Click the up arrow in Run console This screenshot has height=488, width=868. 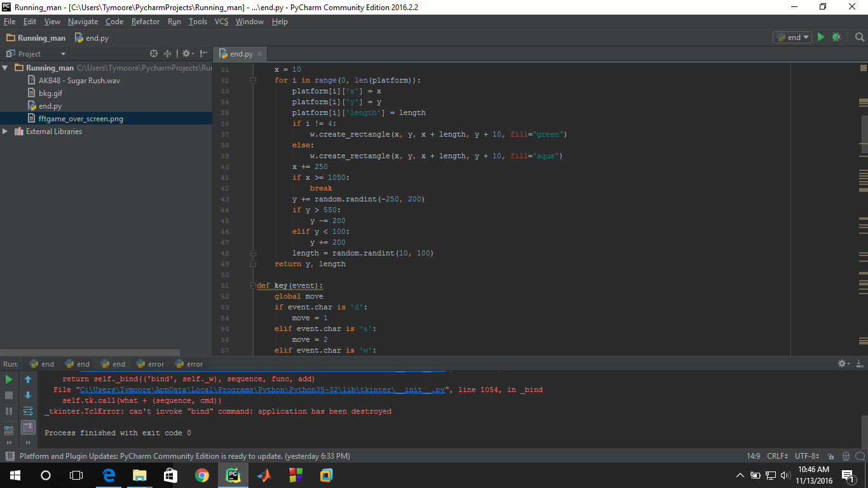(x=28, y=379)
